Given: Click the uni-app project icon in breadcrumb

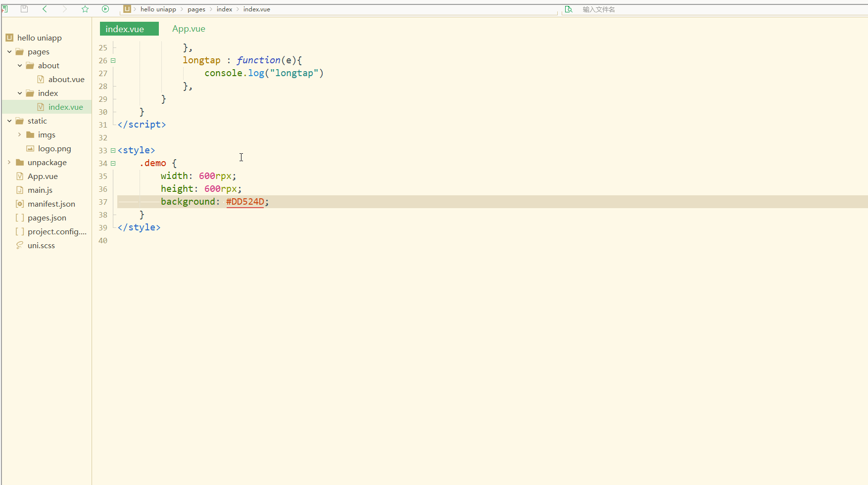Looking at the screenshot, I should point(127,9).
